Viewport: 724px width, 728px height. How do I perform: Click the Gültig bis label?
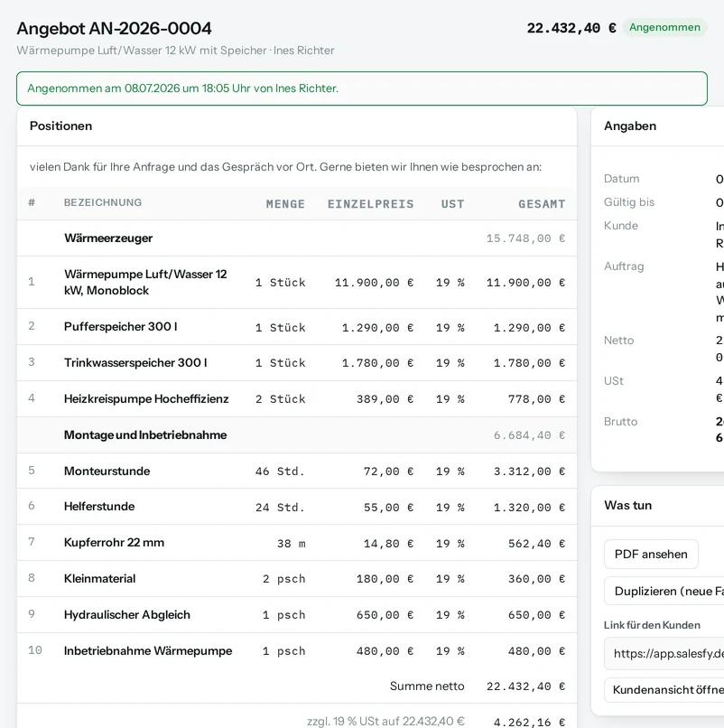(629, 202)
